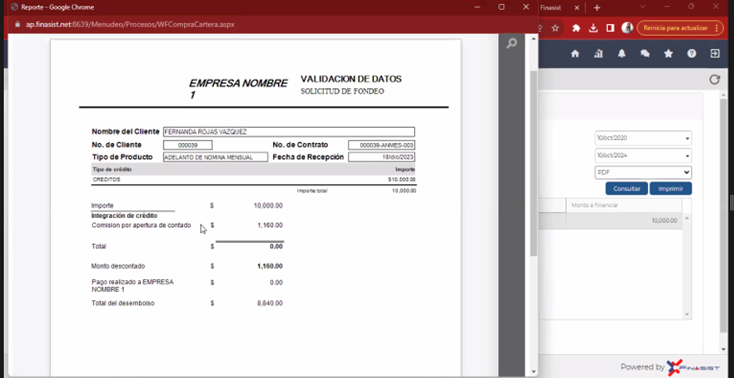Expand the 10/oct/2020 date dropdown
734x378 pixels.
(x=643, y=138)
